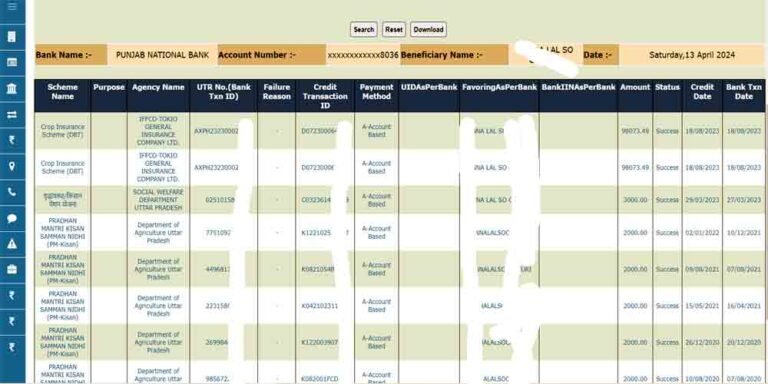Click the document page sidebar icon
768x384 pixels.
click(x=12, y=37)
